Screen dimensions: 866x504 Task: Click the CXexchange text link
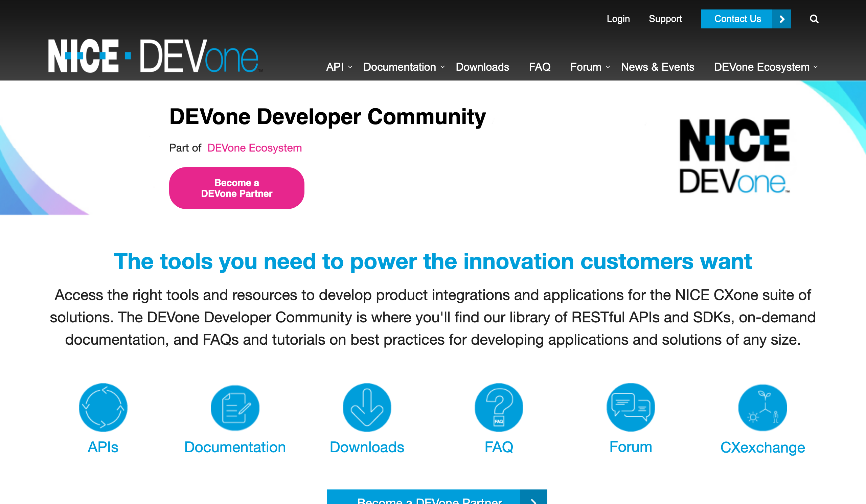coord(763,447)
